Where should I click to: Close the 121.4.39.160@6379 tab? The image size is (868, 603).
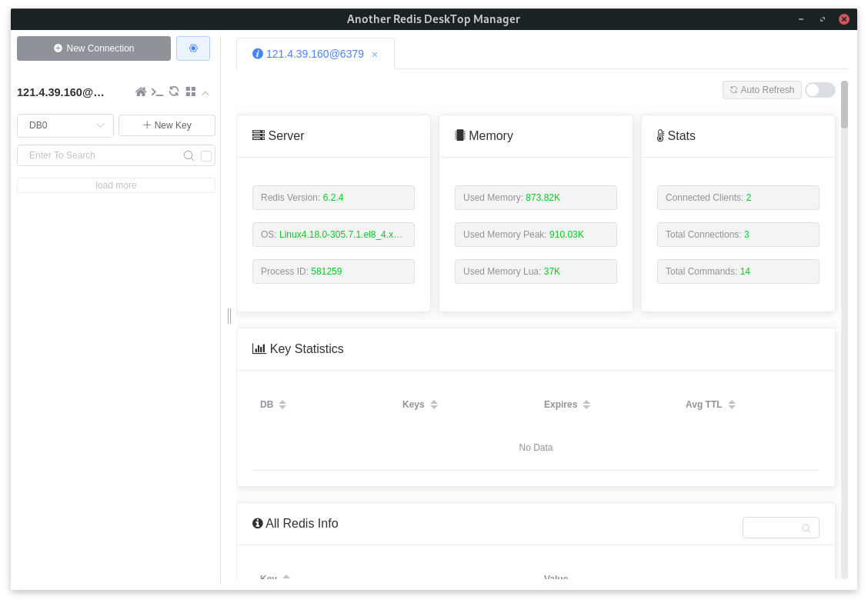(x=375, y=54)
